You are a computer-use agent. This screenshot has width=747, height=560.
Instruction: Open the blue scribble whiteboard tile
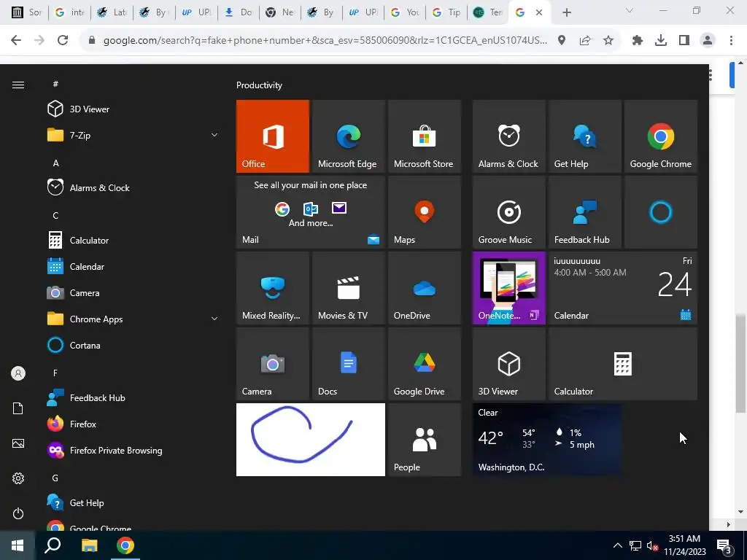coord(311,440)
